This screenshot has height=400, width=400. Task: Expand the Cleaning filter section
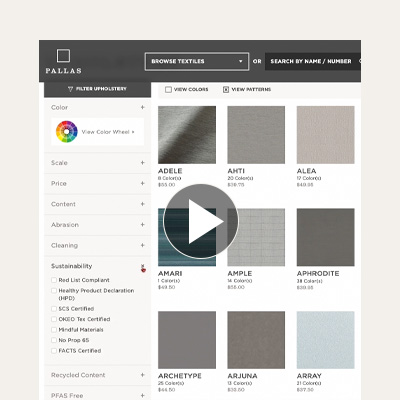tap(142, 245)
